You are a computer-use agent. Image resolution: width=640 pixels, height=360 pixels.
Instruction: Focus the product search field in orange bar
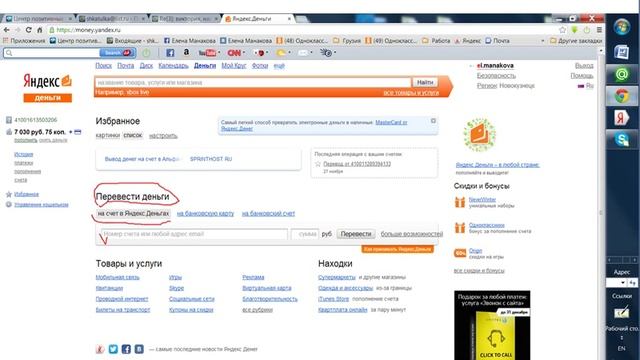pyautogui.click(x=253, y=82)
